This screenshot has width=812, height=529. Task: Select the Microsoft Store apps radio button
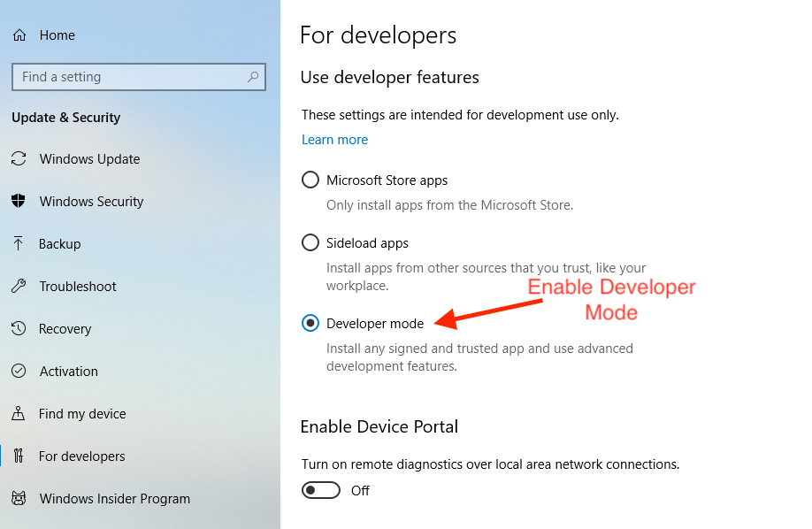[x=310, y=180]
